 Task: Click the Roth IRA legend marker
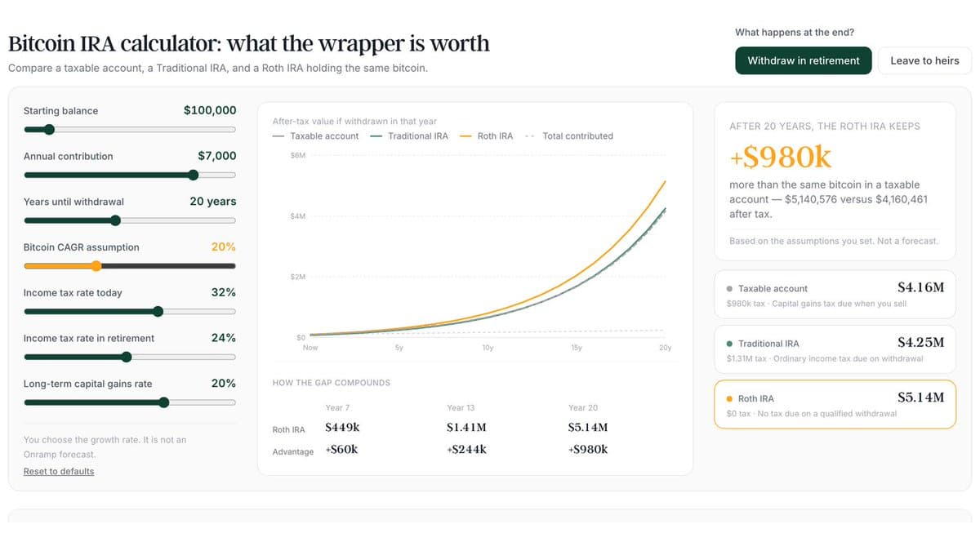coord(466,136)
